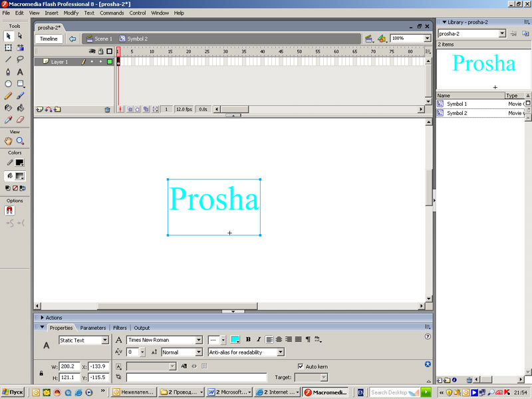
Task: Switch to the Filters tab
Action: (120, 328)
